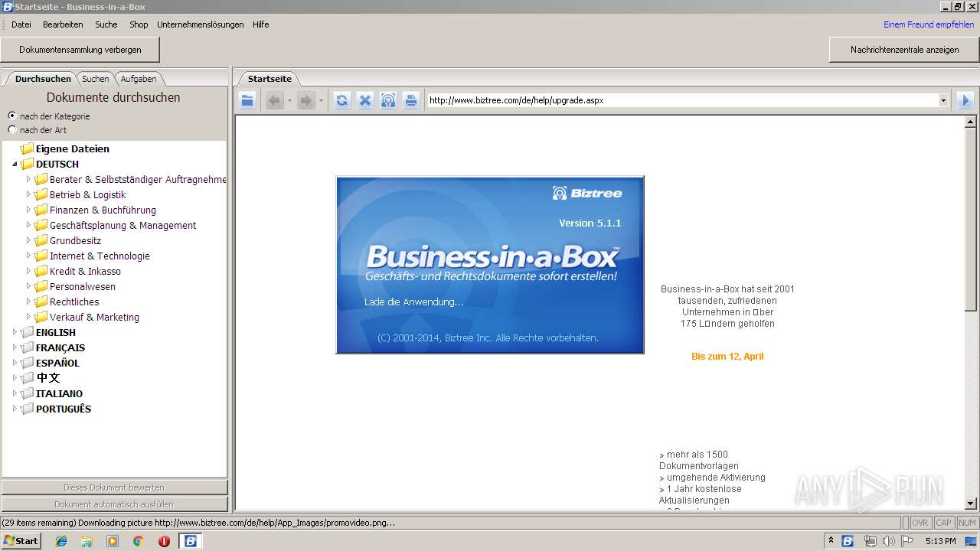The height and width of the screenshot is (551, 980).
Task: Click the Grundbesitz folder icon
Action: pyautogui.click(x=41, y=240)
